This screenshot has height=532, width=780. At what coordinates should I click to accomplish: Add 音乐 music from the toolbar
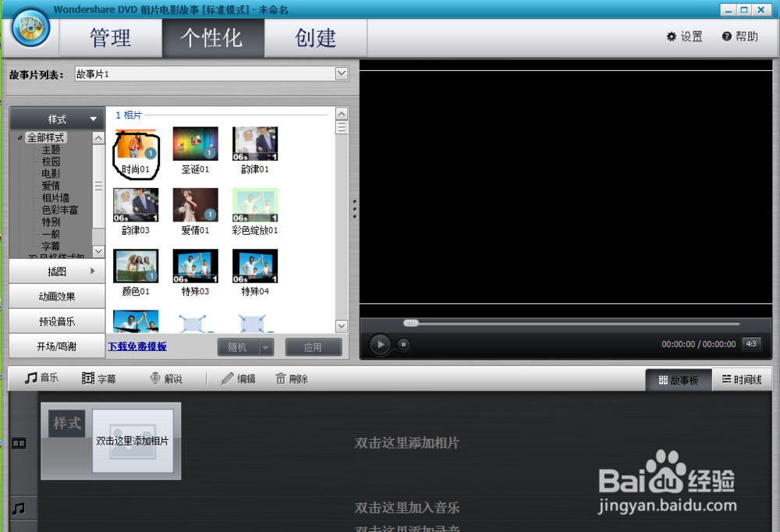(42, 378)
